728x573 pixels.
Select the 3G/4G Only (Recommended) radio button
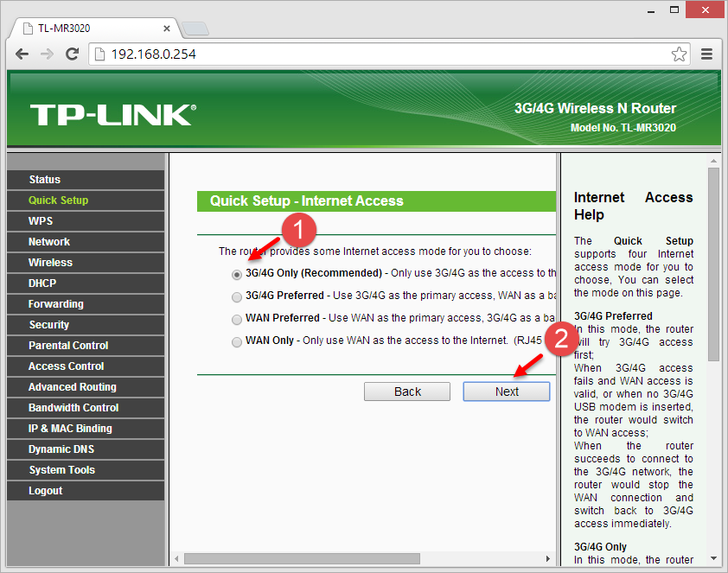tap(237, 274)
